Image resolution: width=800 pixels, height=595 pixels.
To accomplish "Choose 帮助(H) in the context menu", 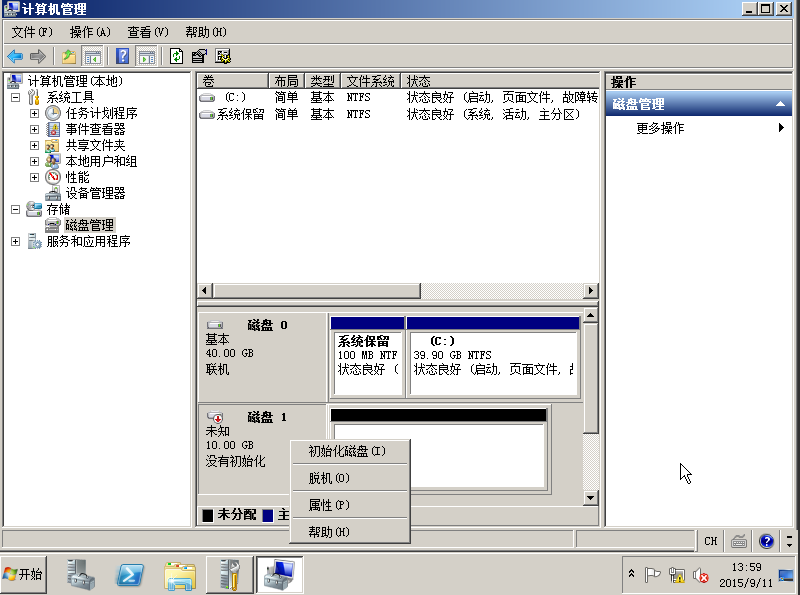I will click(x=350, y=532).
